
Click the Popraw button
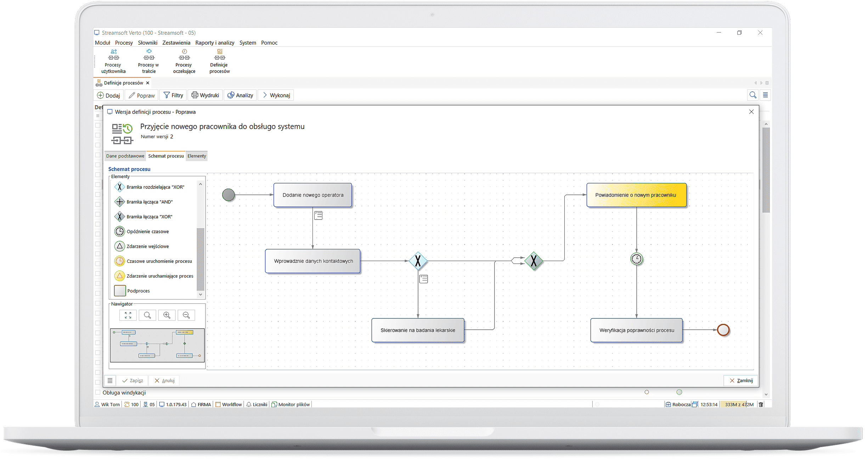pyautogui.click(x=142, y=95)
